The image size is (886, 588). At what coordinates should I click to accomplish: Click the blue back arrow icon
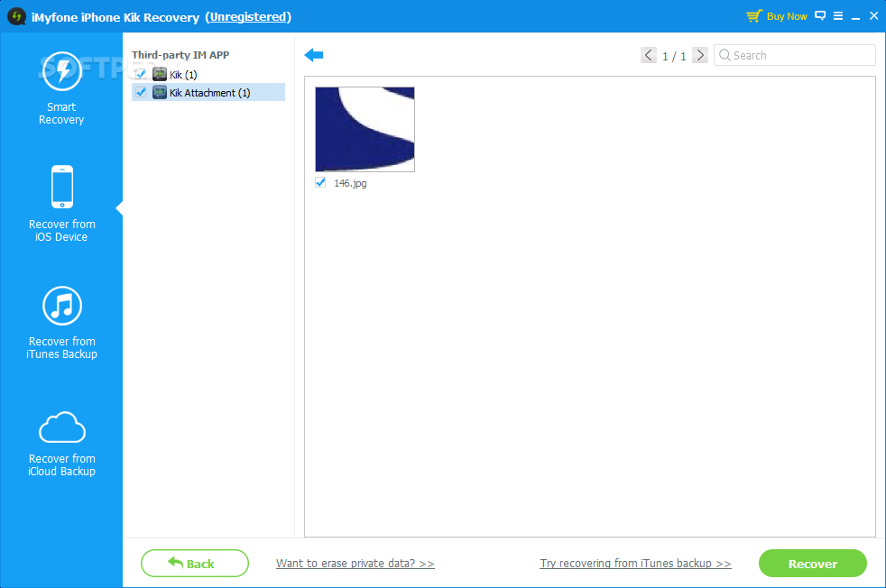coord(314,55)
